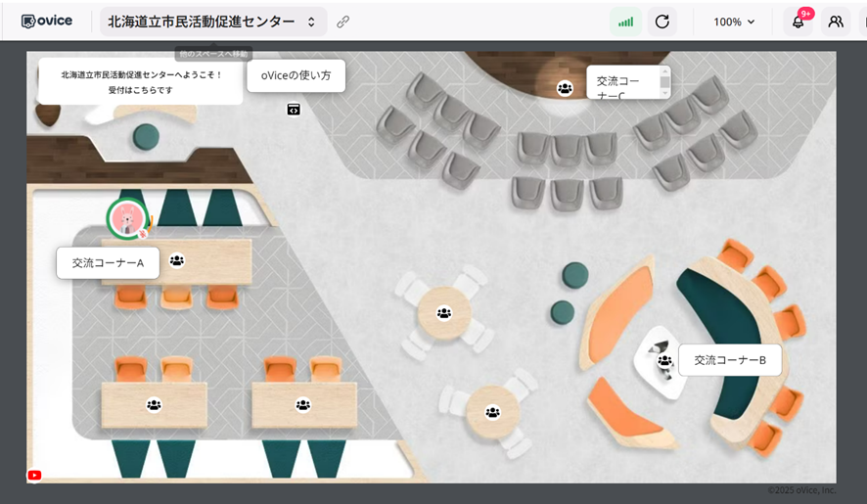Click the pink rabbit user avatar
This screenshot has width=867, height=504.
pos(128,218)
